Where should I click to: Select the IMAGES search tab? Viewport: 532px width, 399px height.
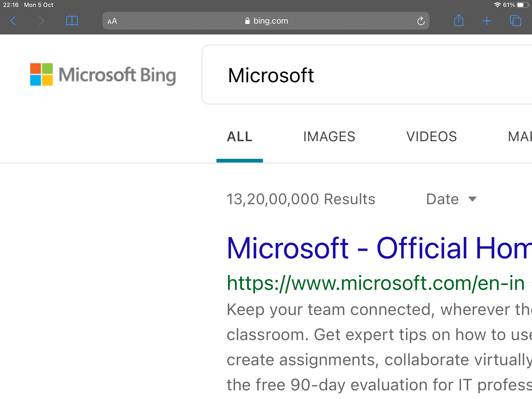coord(330,135)
